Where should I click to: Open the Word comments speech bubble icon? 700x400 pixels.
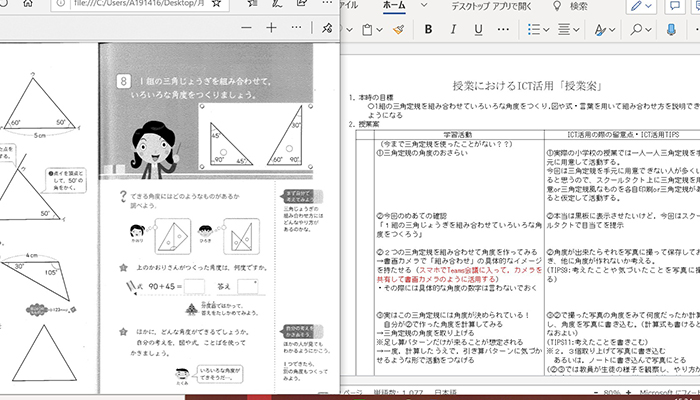(675, 6)
